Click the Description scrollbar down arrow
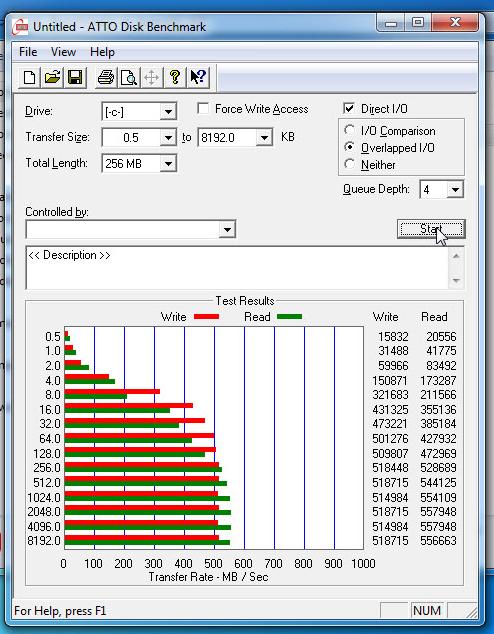The width and height of the screenshot is (494, 634). click(456, 280)
